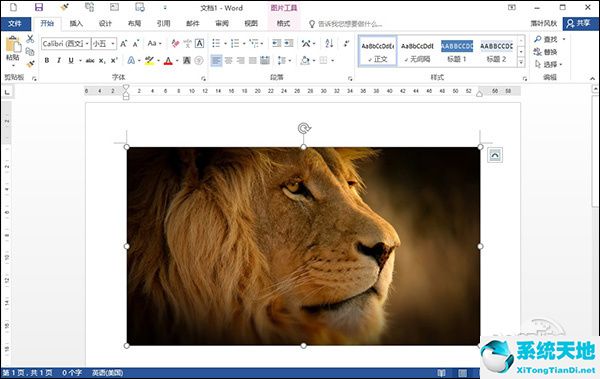Click the Asian Layout icon
The width and height of the screenshot is (600, 379).
[x=306, y=43]
